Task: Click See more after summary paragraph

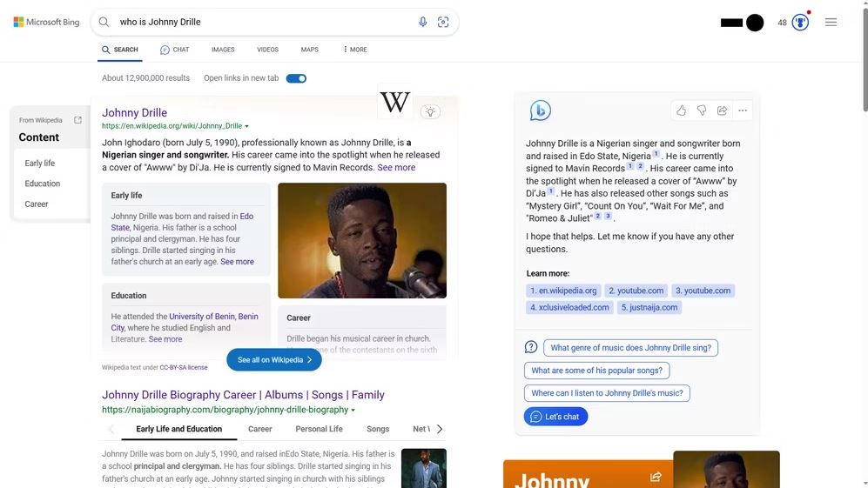Action: [x=396, y=167]
